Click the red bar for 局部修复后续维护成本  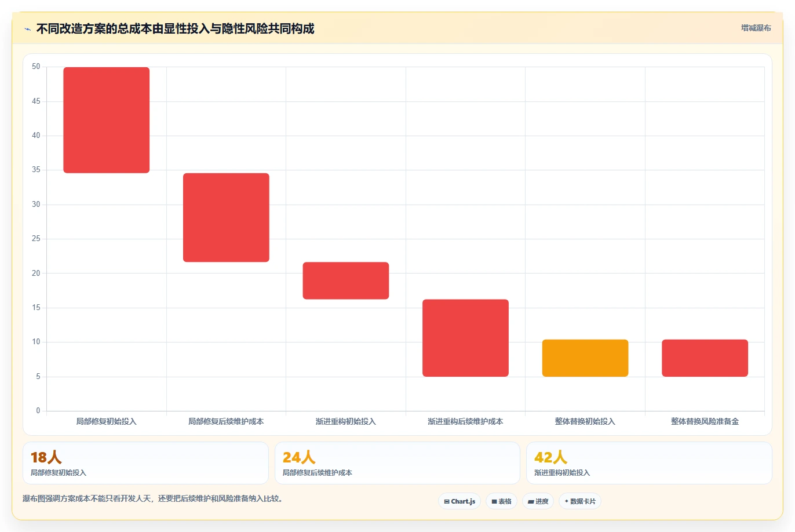pyautogui.click(x=226, y=217)
